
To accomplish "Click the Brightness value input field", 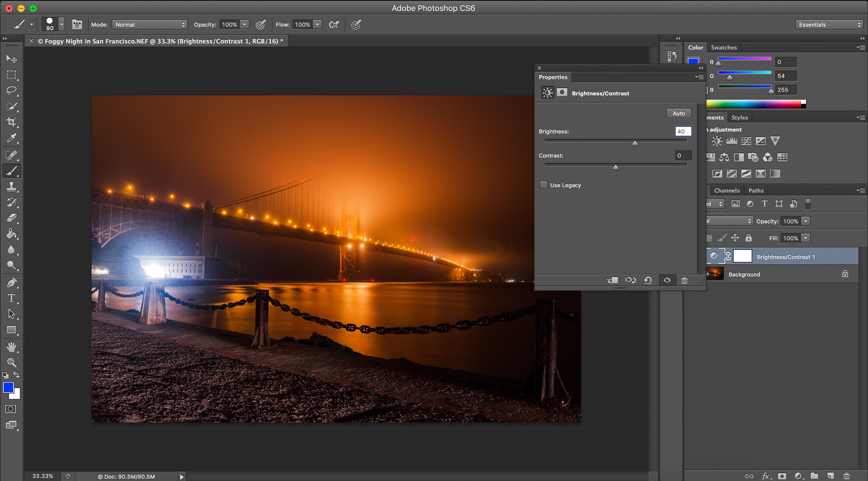I will coord(682,131).
